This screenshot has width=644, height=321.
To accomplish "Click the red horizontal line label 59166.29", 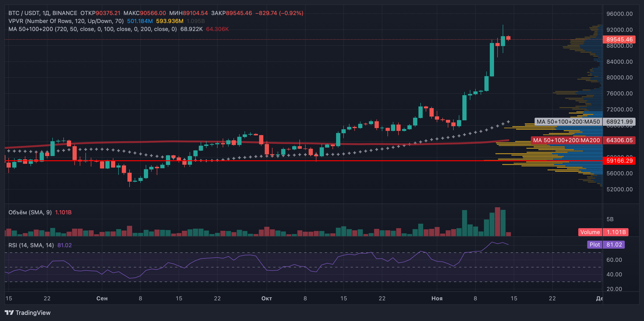I will pyautogui.click(x=619, y=160).
